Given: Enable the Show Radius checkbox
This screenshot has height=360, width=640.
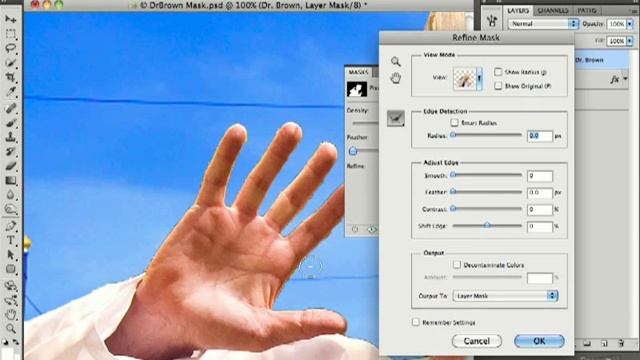Looking at the screenshot, I should [498, 72].
